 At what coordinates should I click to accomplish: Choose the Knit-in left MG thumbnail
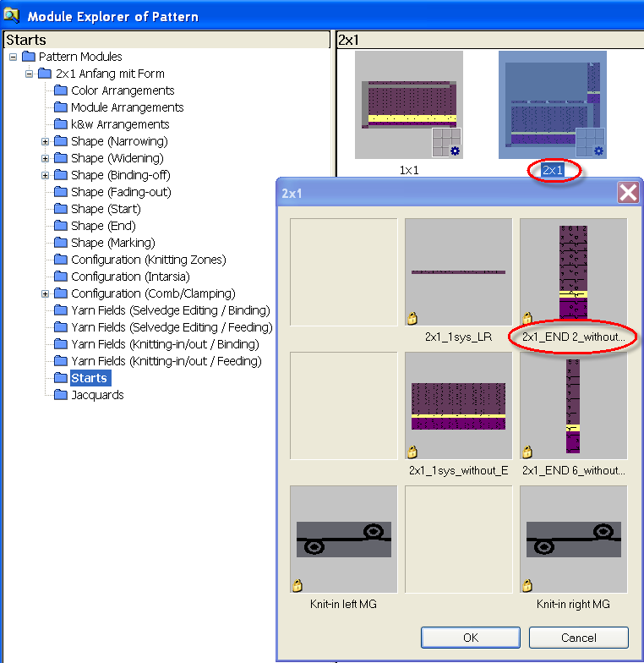pos(343,539)
